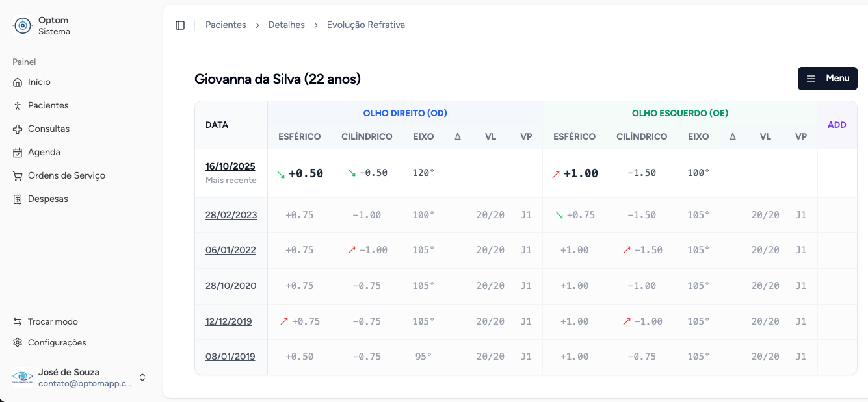This screenshot has width=868, height=402.
Task: Open the black Menu dropdown
Action: pos(827,78)
